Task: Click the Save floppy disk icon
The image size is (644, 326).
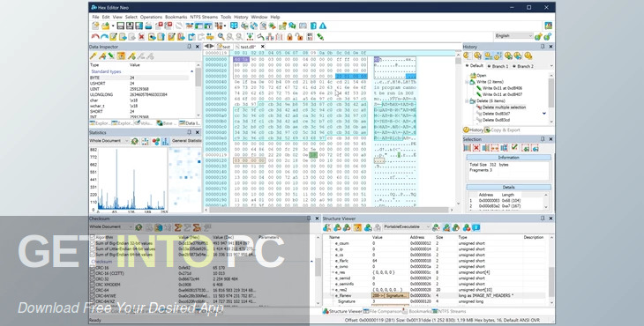Action: click(121, 26)
